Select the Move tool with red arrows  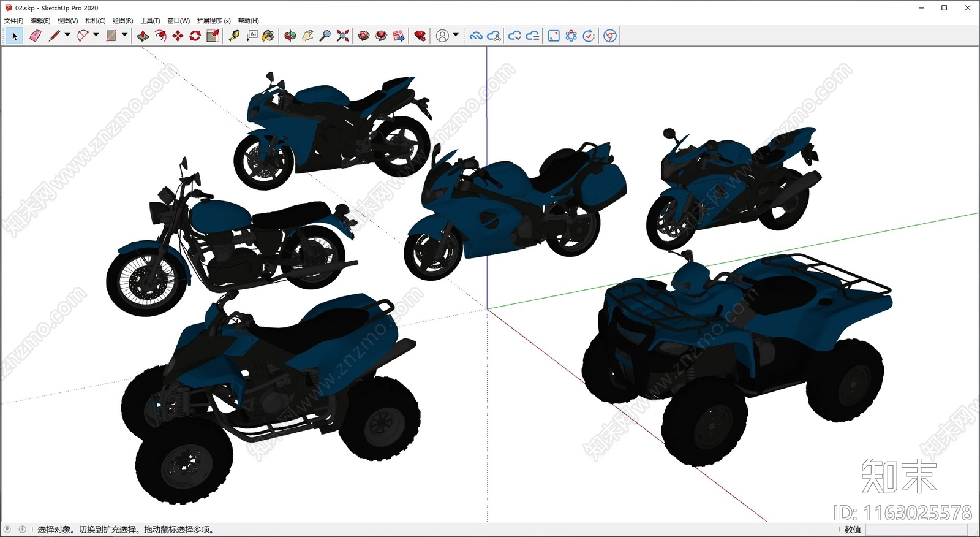click(178, 36)
